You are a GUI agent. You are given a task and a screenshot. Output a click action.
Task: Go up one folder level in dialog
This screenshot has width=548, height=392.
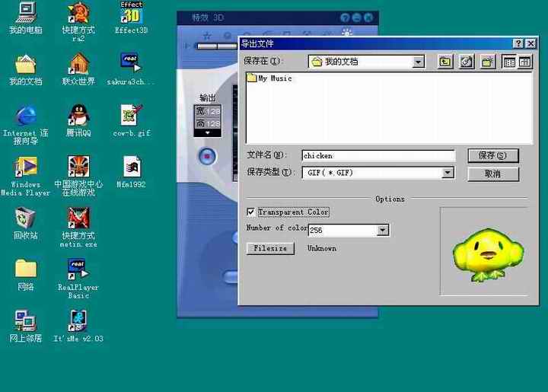coord(445,62)
